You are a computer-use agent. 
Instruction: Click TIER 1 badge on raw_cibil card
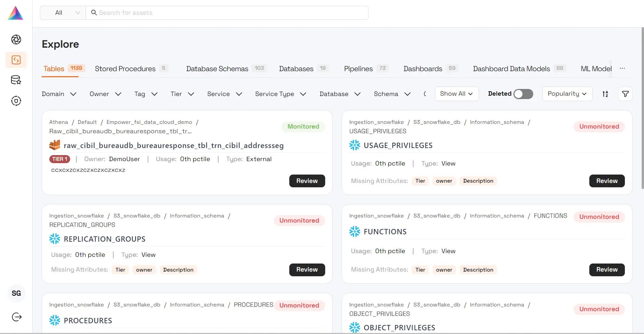[x=60, y=159]
